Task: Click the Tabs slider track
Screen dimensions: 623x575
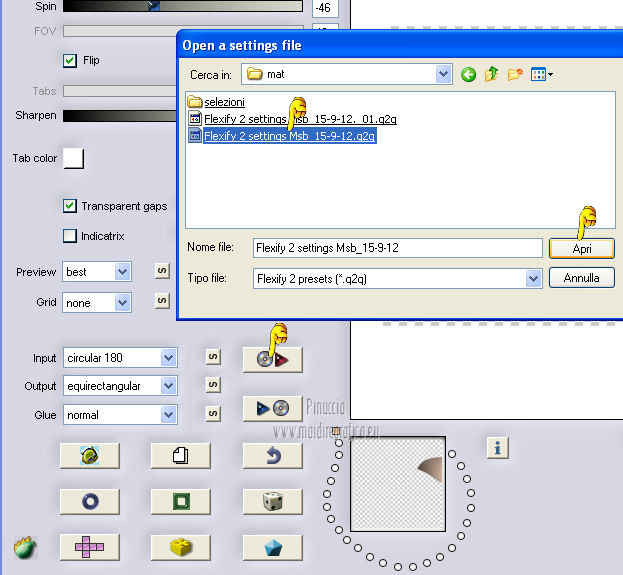Action: [119, 91]
